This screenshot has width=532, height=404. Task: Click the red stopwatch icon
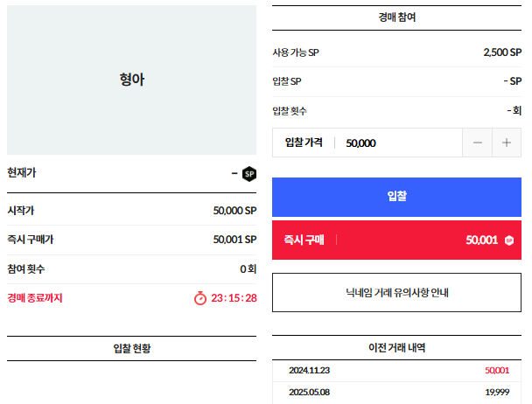click(x=200, y=298)
